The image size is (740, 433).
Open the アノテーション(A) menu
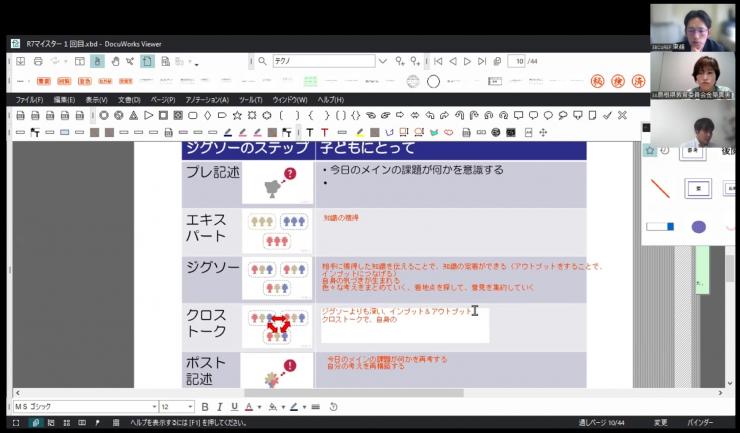(207, 100)
